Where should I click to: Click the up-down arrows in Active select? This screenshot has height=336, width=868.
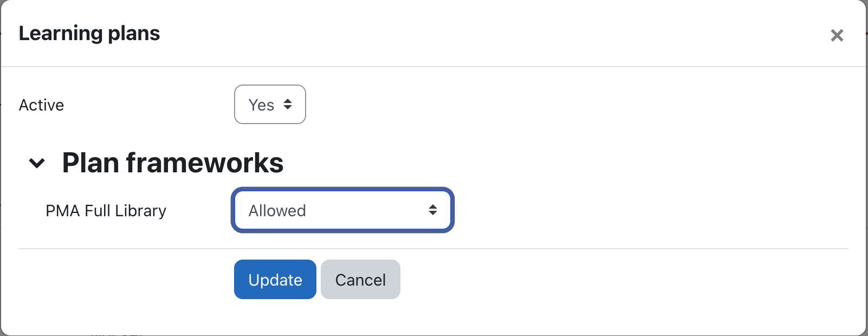pyautogui.click(x=288, y=105)
